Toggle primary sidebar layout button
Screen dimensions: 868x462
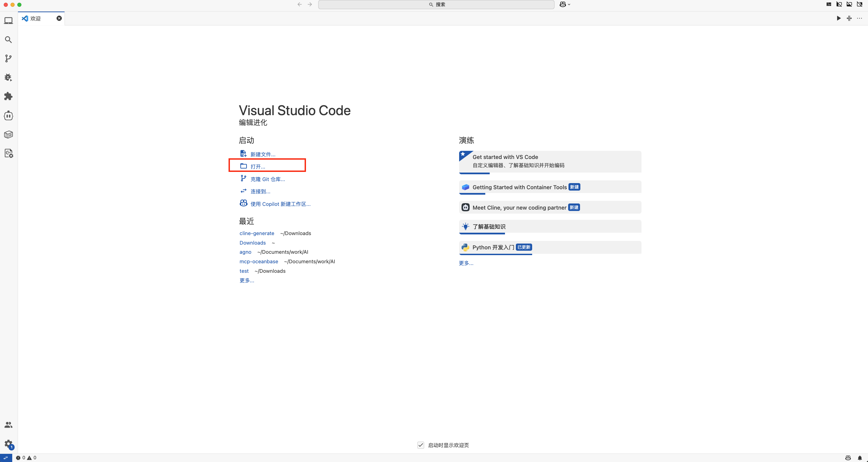coord(839,4)
